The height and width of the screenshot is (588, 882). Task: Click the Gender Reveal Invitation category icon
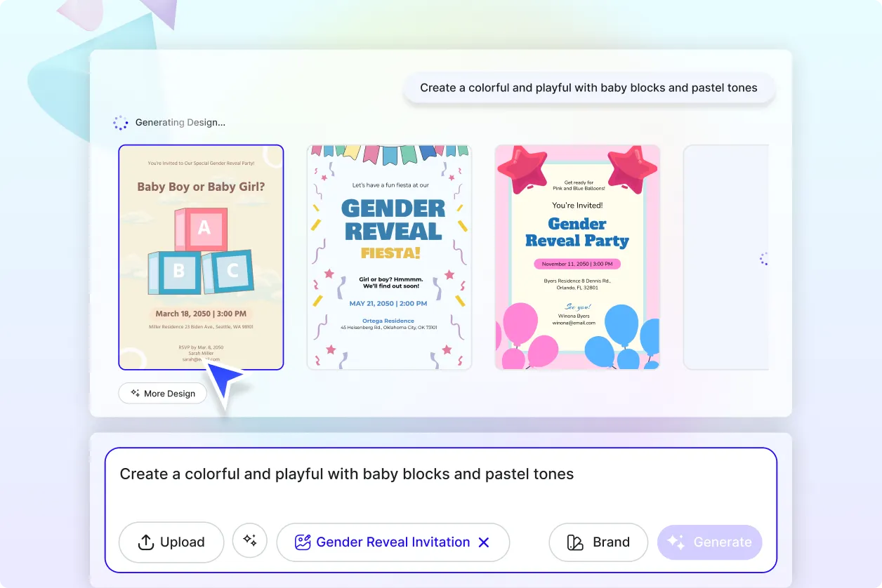(x=302, y=542)
